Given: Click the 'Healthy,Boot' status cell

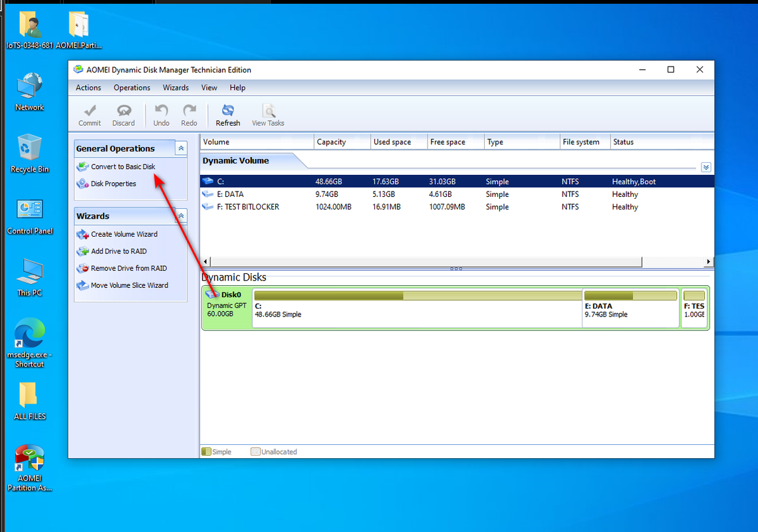Looking at the screenshot, I should coord(634,182).
